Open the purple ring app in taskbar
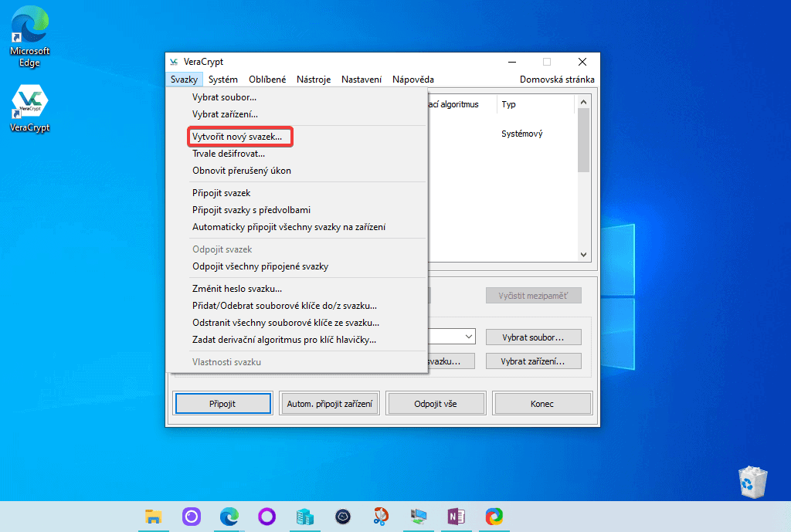 tap(266, 517)
